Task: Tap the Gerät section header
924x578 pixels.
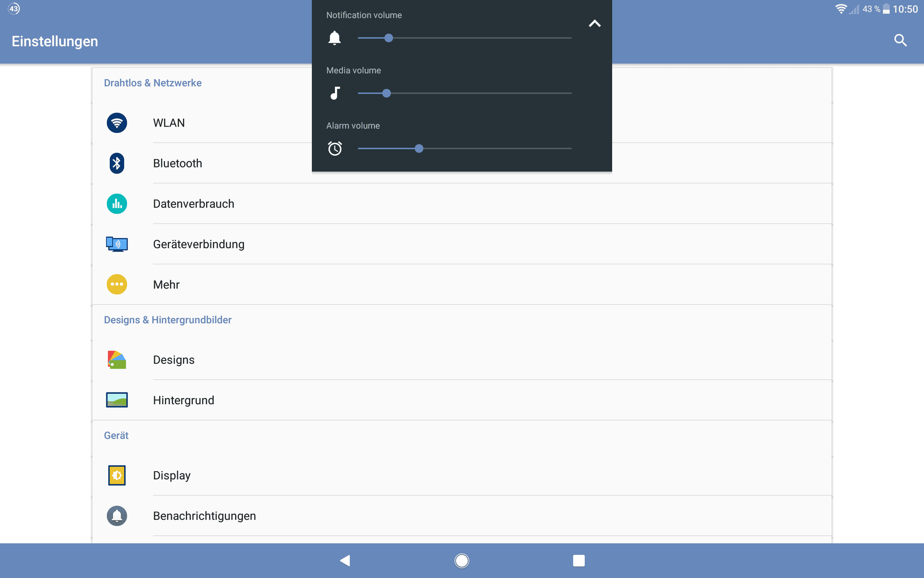Action: click(x=116, y=435)
